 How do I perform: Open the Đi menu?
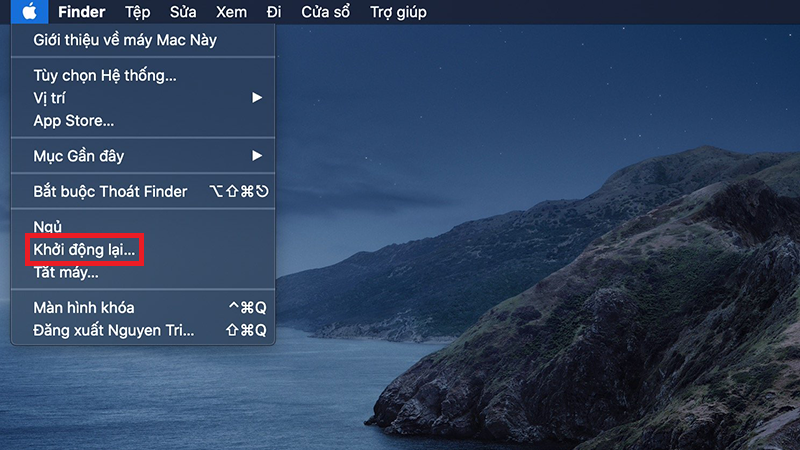(276, 12)
